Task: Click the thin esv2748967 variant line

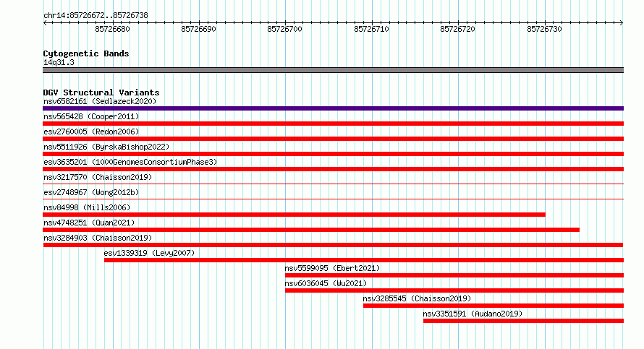Action: tap(333, 199)
